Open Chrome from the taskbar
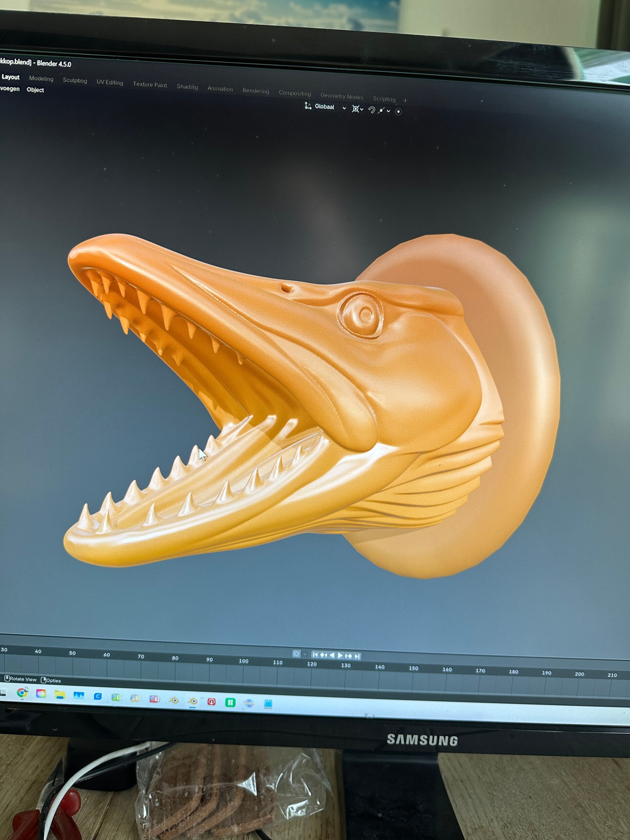Image resolution: width=630 pixels, height=840 pixels. pos(22,692)
